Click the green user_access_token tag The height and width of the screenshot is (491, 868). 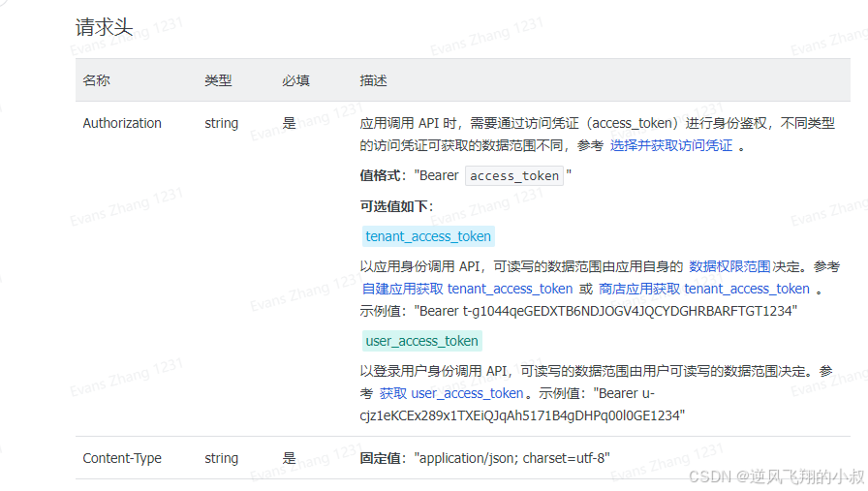click(x=421, y=341)
